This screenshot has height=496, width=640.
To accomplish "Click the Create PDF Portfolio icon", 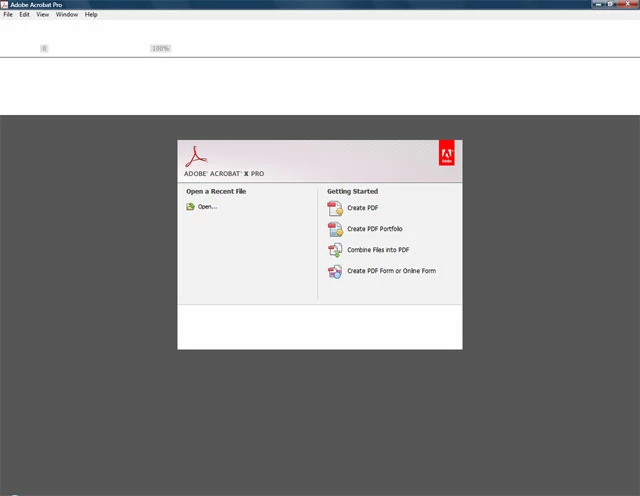I will coord(335,229).
